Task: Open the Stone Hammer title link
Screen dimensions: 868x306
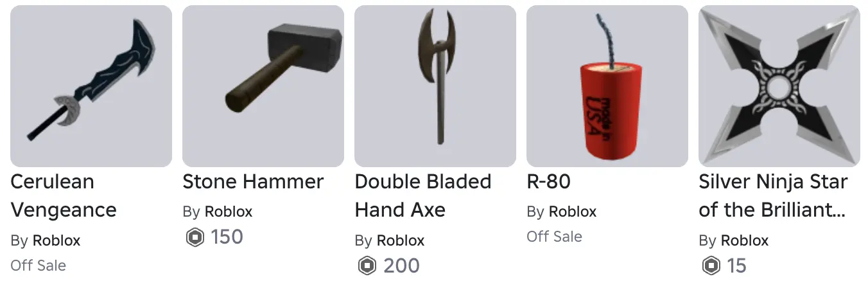Action: pyautogui.click(x=253, y=182)
